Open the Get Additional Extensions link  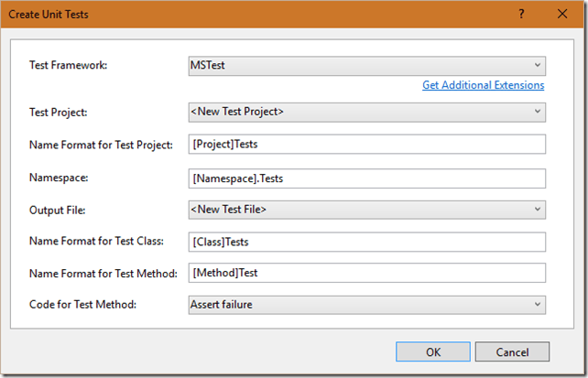(483, 85)
